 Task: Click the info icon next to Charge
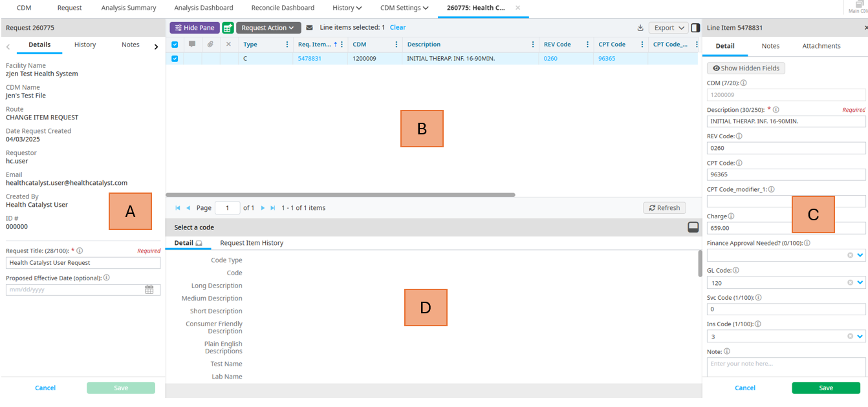coord(731,216)
